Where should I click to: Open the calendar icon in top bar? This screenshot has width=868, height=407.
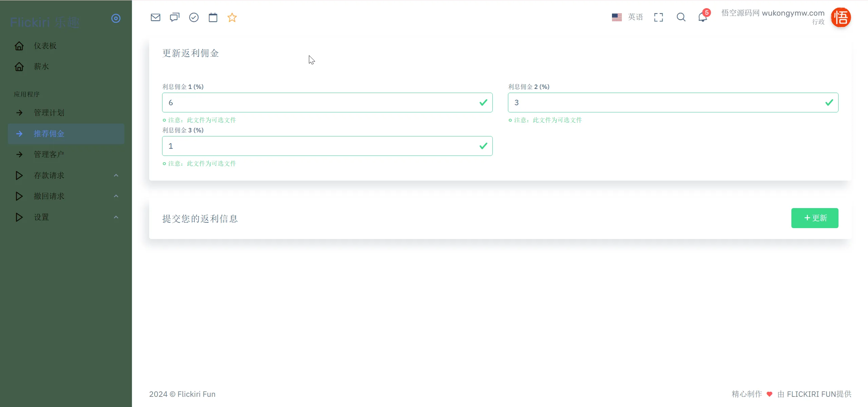(x=213, y=17)
